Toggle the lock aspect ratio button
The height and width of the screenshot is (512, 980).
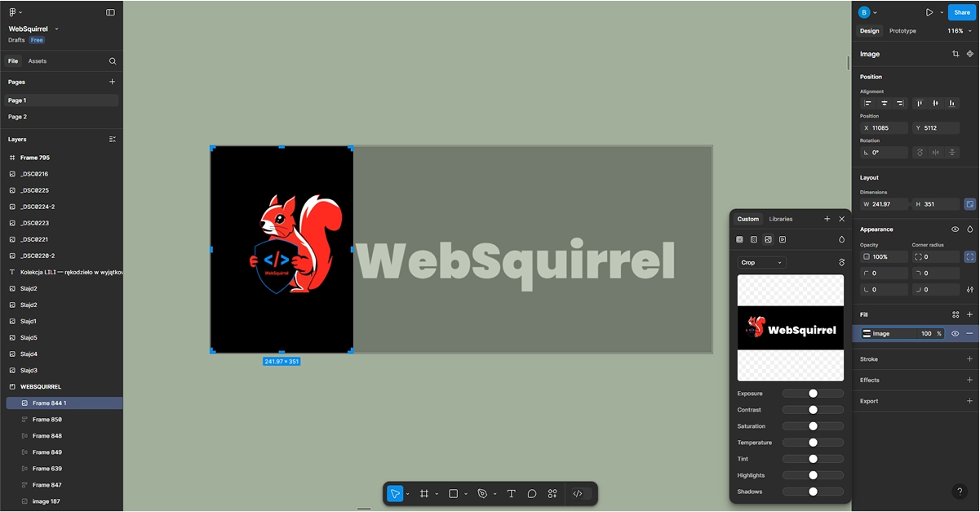[970, 204]
